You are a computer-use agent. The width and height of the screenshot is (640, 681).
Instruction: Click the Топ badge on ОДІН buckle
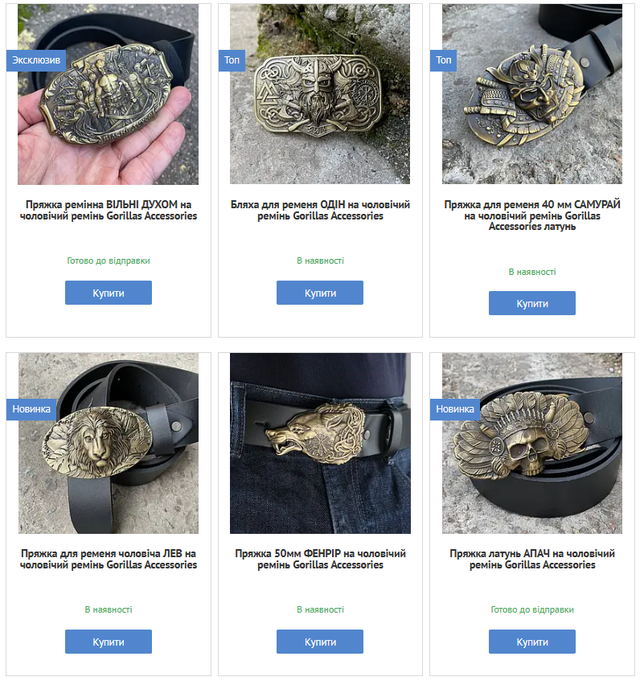(x=232, y=60)
